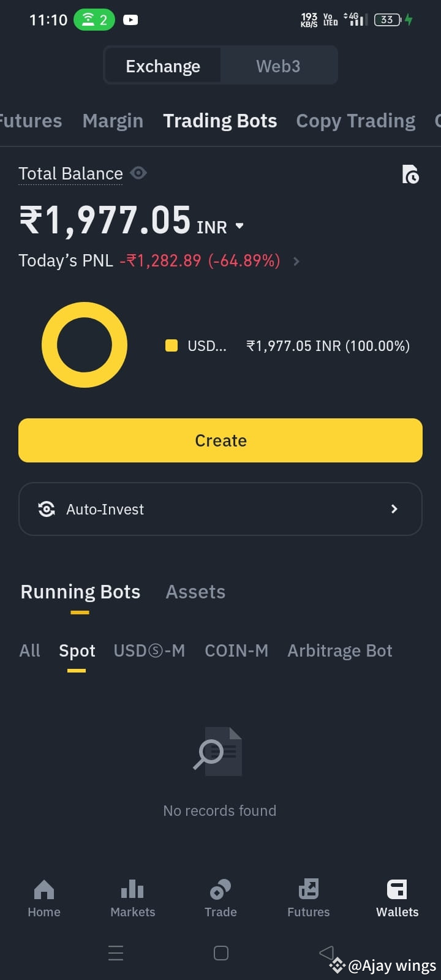Tap the donut chart showing asset allocation

(85, 345)
